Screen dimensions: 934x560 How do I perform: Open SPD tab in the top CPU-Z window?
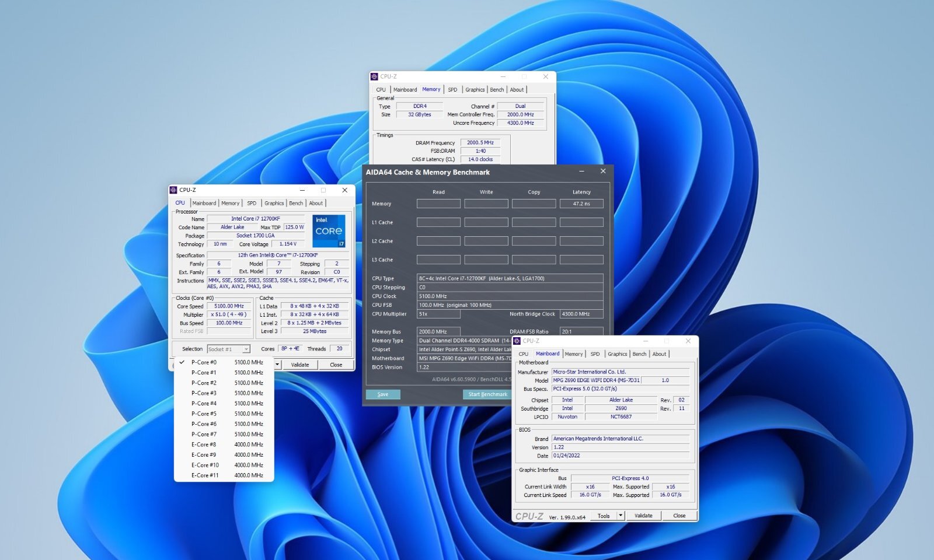point(452,90)
